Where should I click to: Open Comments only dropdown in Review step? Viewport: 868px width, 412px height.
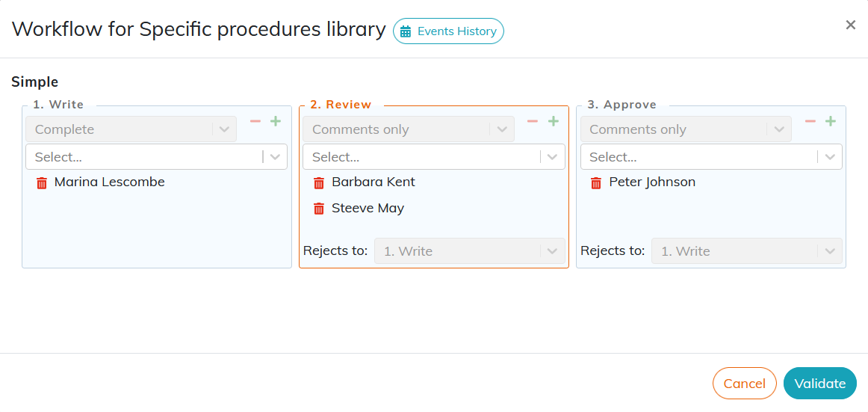click(409, 129)
